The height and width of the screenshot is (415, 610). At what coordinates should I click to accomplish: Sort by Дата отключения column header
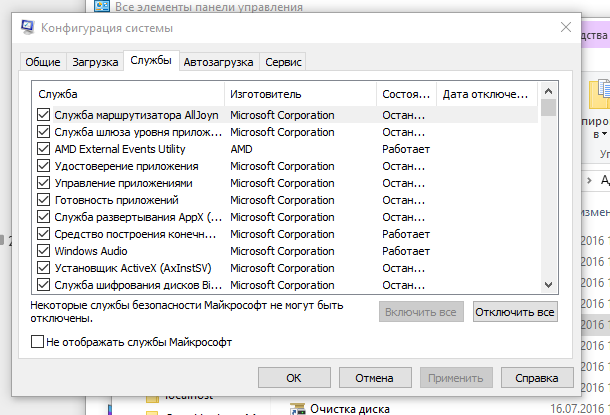click(487, 94)
